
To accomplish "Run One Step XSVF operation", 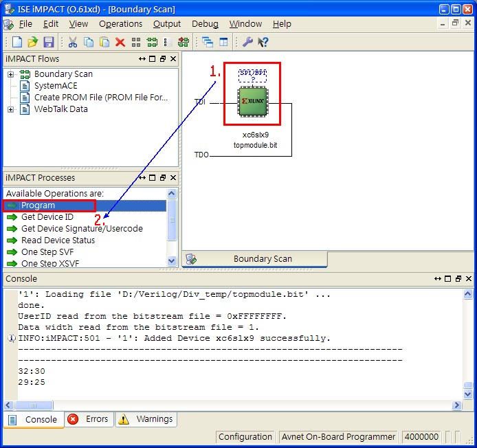I will (x=50, y=263).
